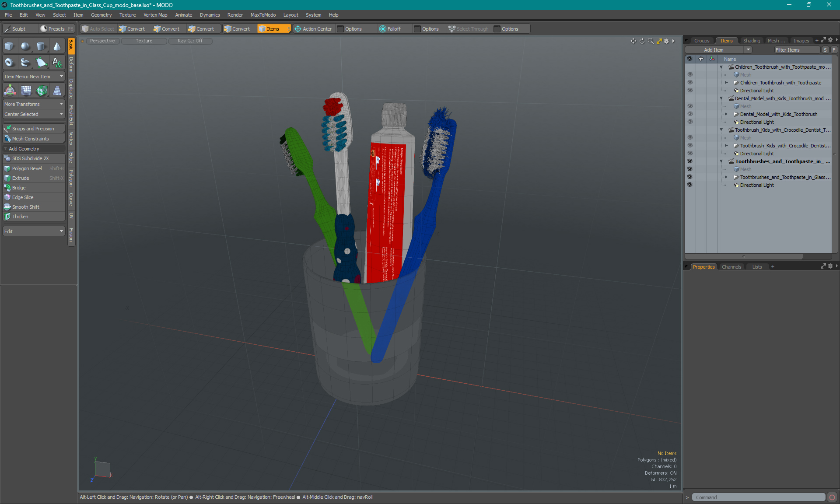840x504 pixels.
Task: Toggle the Select Through option
Action: (469, 29)
